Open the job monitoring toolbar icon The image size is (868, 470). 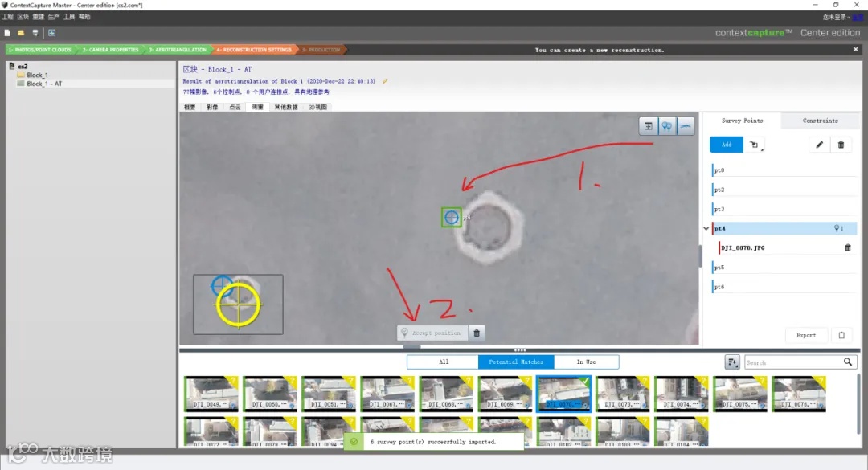tap(51, 33)
